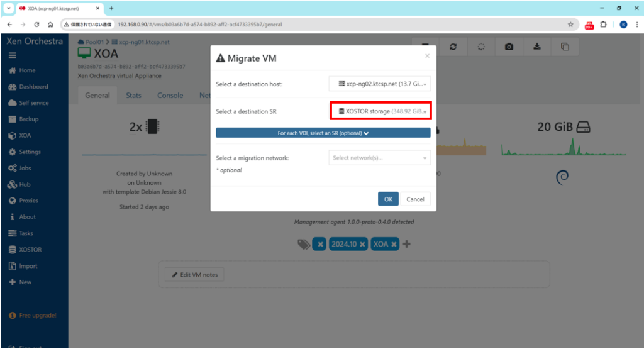Close the Migrate VM dialog with X
The image size is (644, 349).
point(427,56)
